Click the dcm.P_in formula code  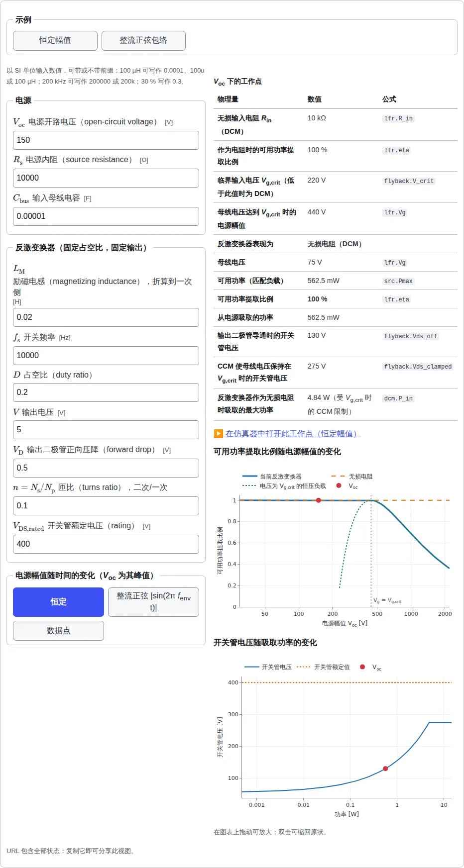[398, 398]
